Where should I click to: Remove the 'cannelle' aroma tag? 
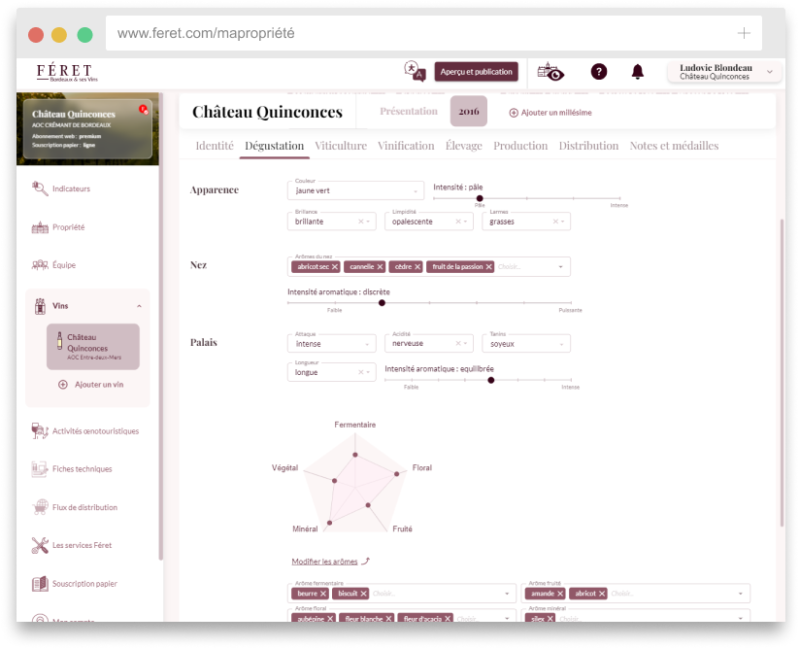coord(380,267)
